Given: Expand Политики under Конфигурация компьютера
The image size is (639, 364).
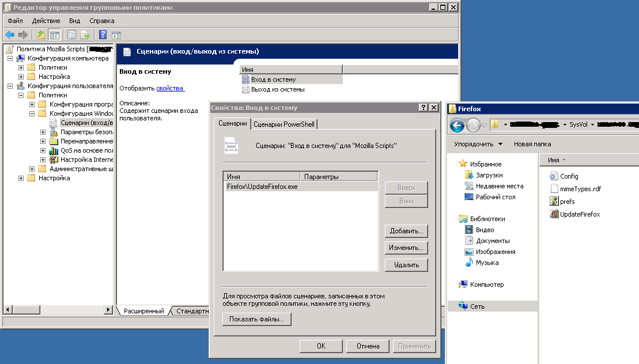Looking at the screenshot, I should coord(21,67).
